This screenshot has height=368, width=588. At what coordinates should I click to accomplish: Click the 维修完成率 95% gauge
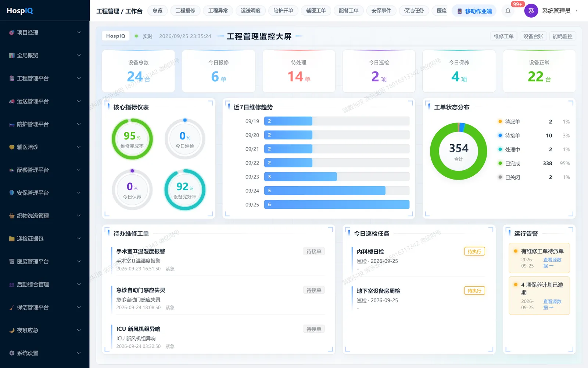[x=132, y=139]
